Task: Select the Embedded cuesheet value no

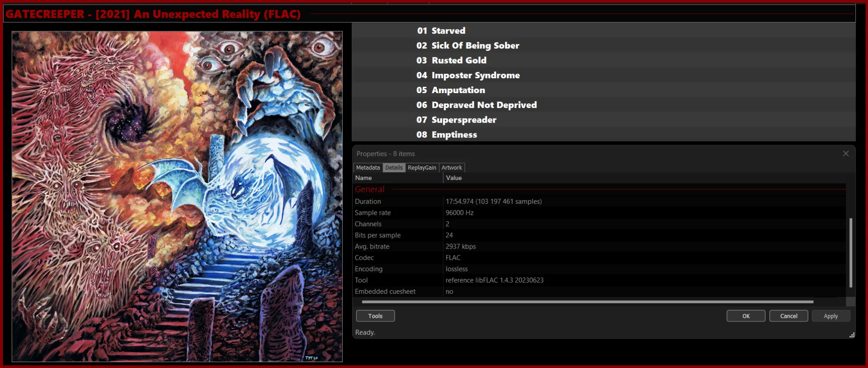Action: tap(449, 292)
